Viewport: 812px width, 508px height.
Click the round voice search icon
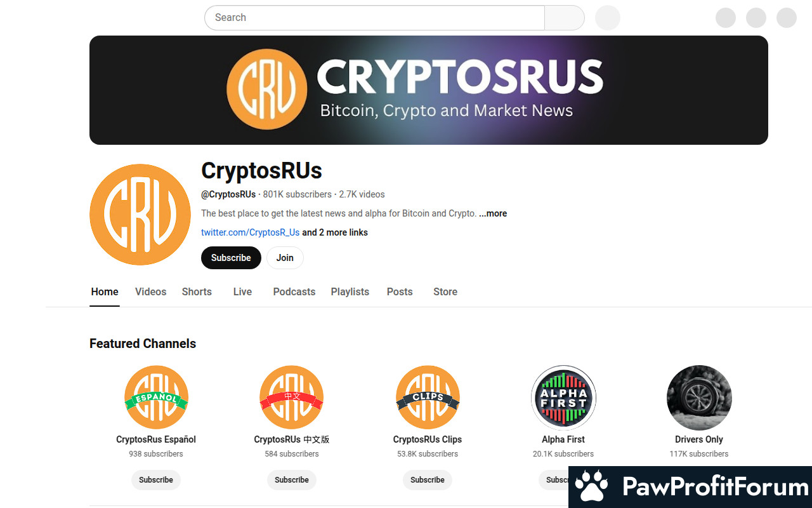click(x=608, y=18)
